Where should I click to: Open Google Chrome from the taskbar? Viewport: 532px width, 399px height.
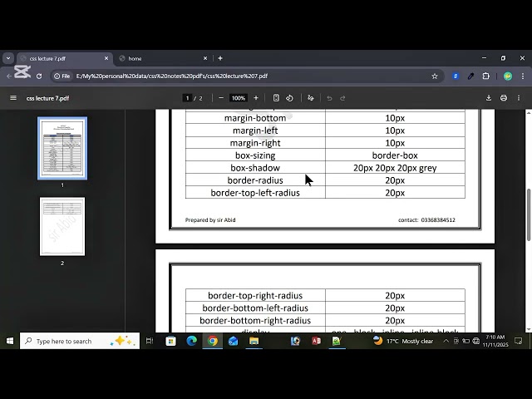pyautogui.click(x=213, y=341)
